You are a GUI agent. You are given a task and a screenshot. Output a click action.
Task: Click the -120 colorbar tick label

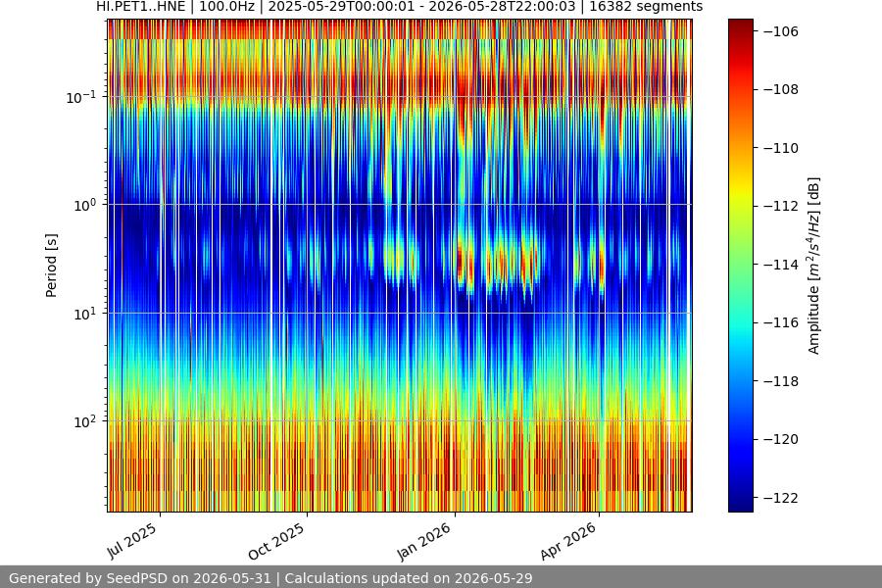click(x=781, y=439)
